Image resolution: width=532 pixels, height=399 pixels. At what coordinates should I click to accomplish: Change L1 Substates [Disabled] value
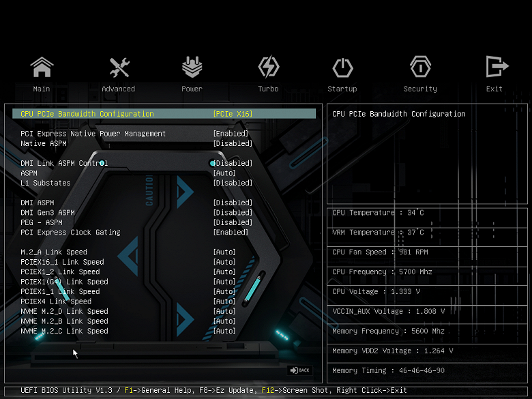point(233,183)
